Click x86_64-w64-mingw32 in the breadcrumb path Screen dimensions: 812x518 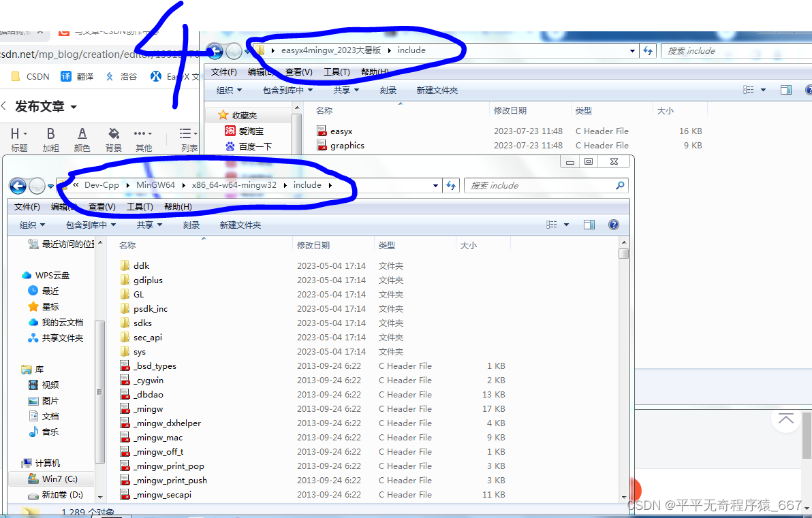234,185
